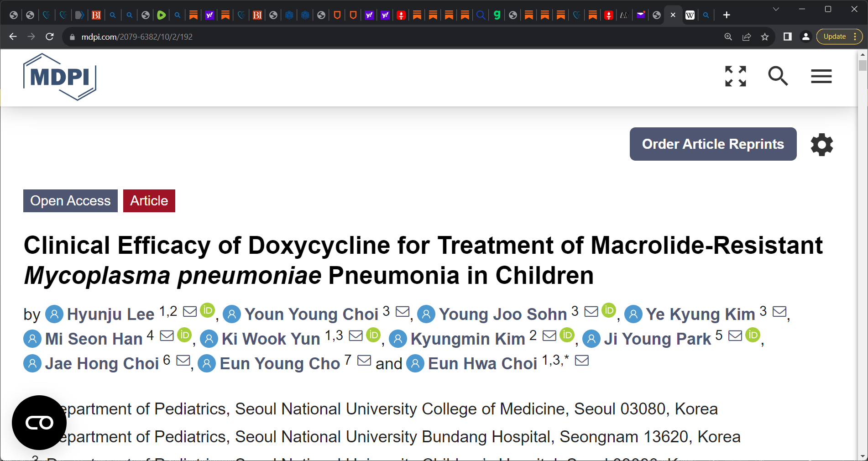Share the current page
Viewport: 868px width, 461px height.
(x=747, y=37)
